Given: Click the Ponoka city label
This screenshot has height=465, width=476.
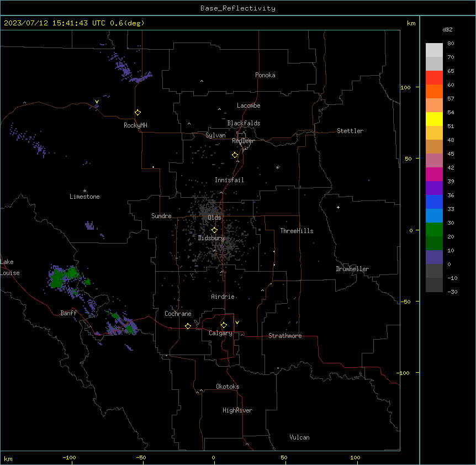Looking at the screenshot, I should (265, 75).
